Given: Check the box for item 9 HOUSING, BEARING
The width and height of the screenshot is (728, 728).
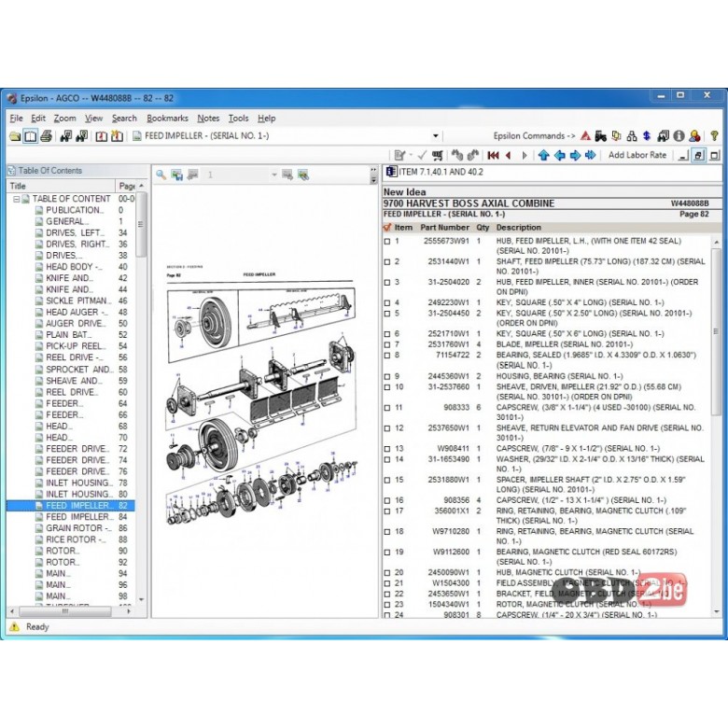Looking at the screenshot, I should pos(387,376).
